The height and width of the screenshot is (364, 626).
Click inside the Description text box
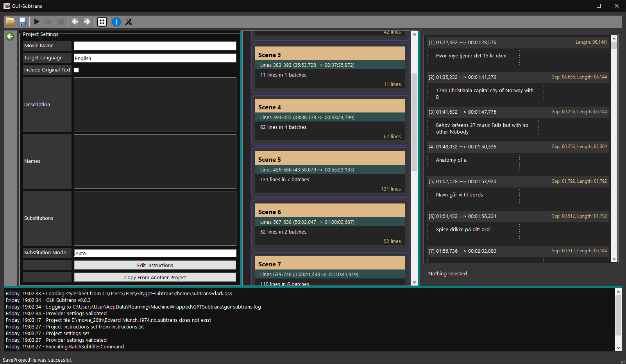pos(155,105)
